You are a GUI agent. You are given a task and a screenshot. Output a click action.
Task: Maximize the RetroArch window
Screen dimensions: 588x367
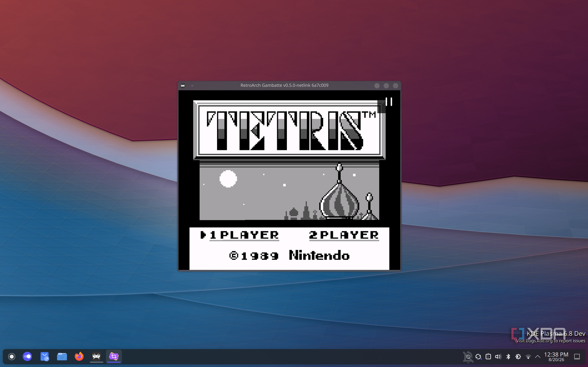click(386, 85)
